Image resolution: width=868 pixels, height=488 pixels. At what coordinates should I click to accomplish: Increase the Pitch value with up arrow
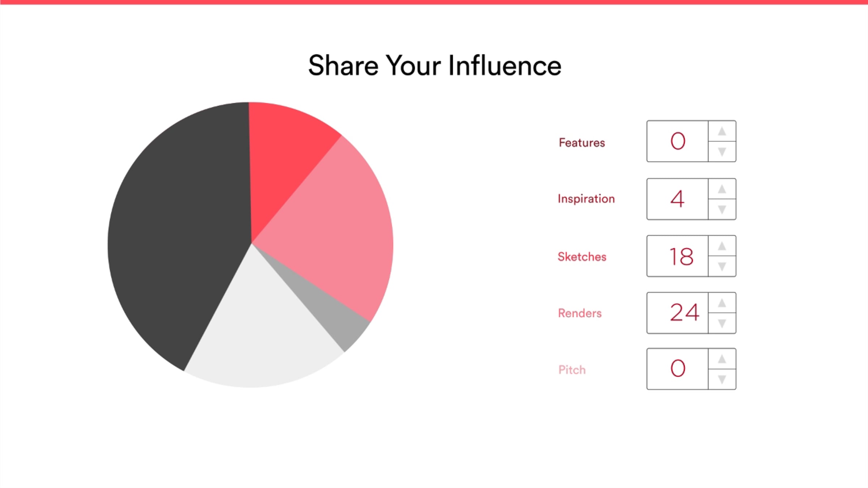[722, 359]
